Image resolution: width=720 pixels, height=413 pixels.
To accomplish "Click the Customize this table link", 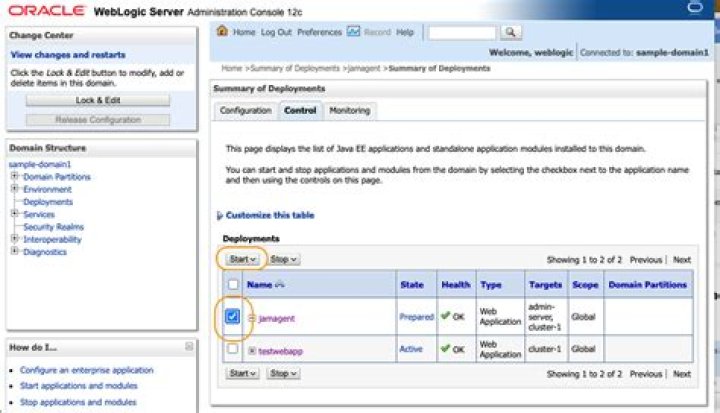I will coord(270,215).
